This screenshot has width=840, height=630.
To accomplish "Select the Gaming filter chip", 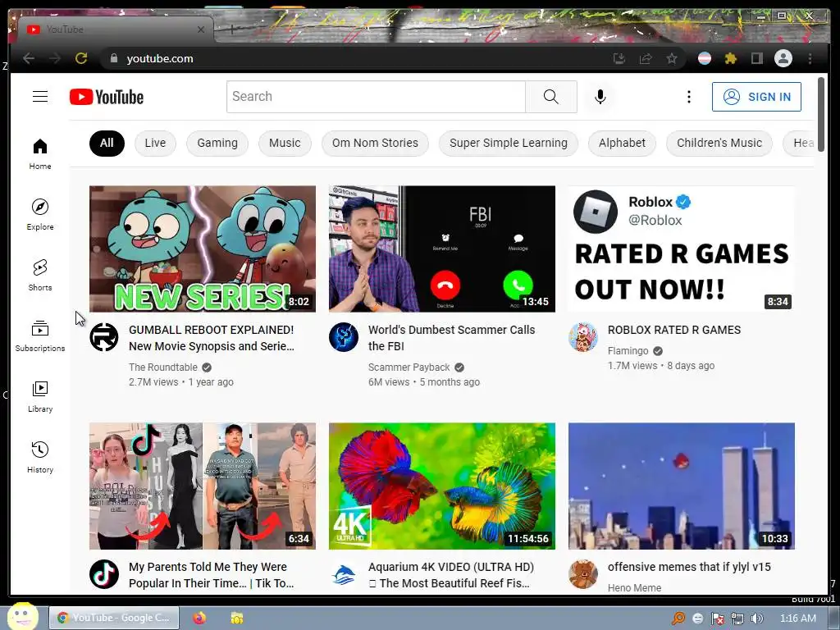I will [217, 143].
